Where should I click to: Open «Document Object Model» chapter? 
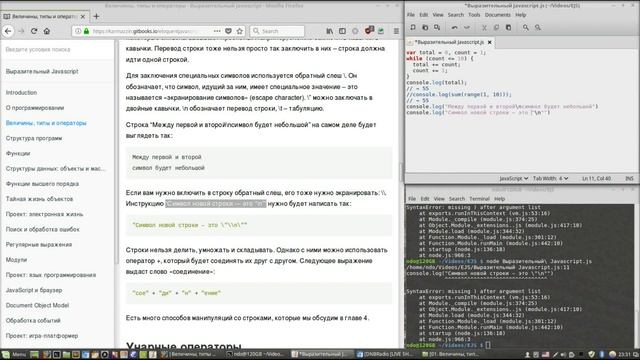point(37,305)
